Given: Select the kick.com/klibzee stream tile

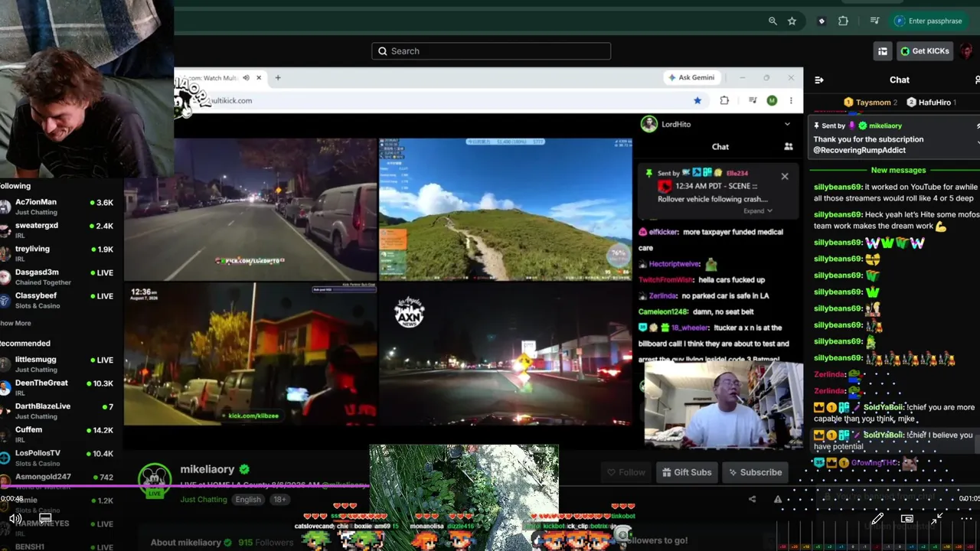Looking at the screenshot, I should tap(250, 354).
